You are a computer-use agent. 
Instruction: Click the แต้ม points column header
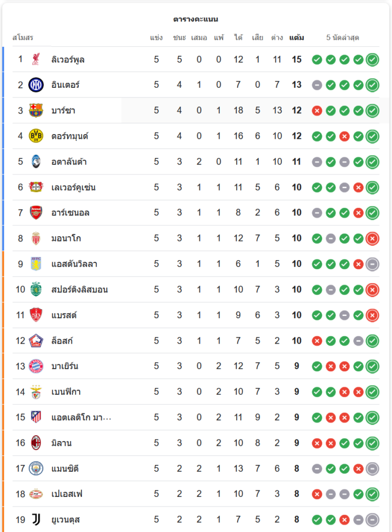coord(297,38)
